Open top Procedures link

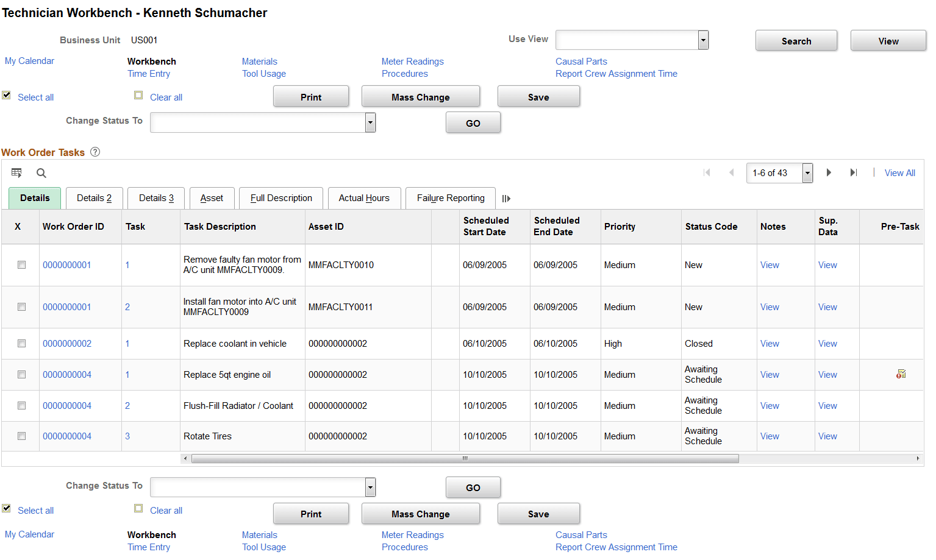[x=405, y=74]
